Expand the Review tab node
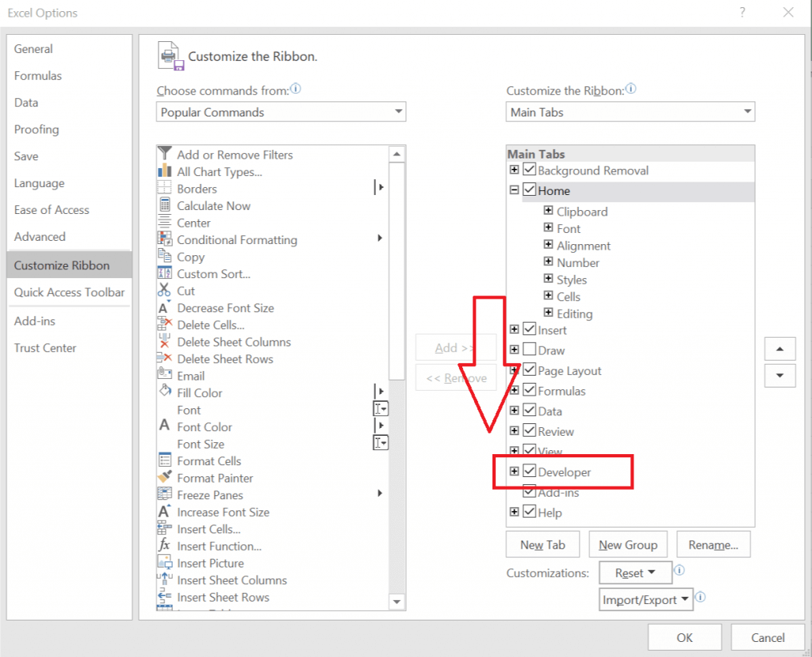 click(514, 431)
